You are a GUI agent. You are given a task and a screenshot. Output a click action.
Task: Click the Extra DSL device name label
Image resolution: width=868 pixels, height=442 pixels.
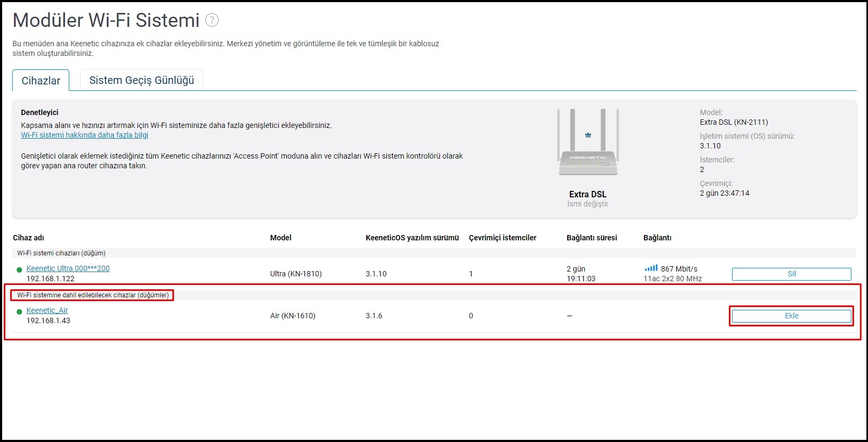pos(588,194)
